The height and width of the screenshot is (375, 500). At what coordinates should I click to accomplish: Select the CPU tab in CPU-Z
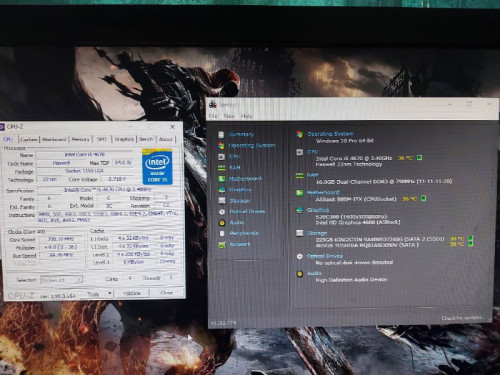tap(8, 139)
